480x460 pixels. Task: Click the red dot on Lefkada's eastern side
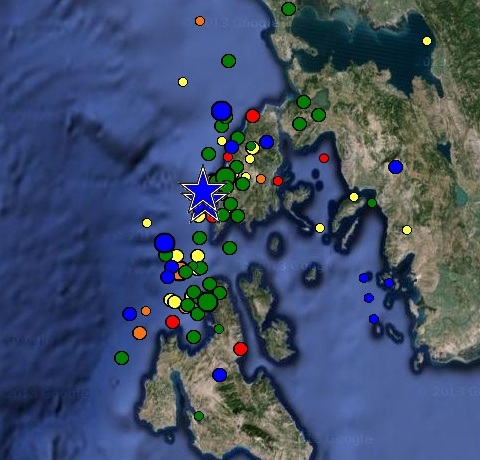pos(278,181)
